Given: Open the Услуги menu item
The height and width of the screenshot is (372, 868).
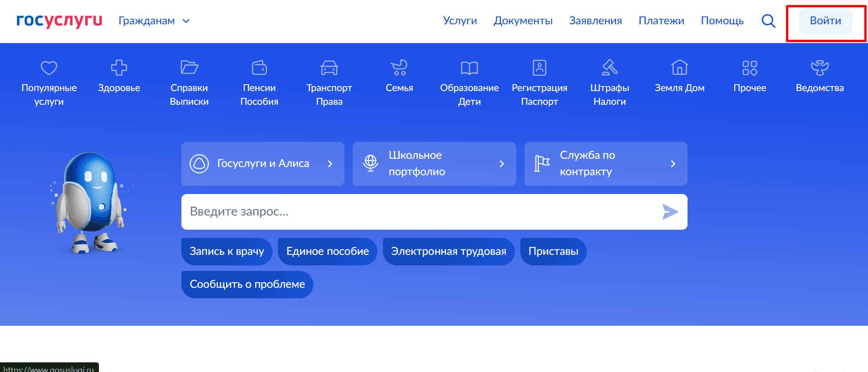Looking at the screenshot, I should tap(460, 21).
